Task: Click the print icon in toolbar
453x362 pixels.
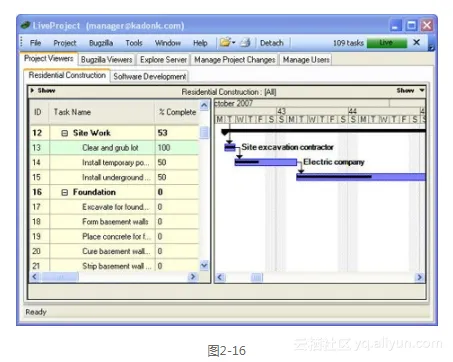Action: 246,43
